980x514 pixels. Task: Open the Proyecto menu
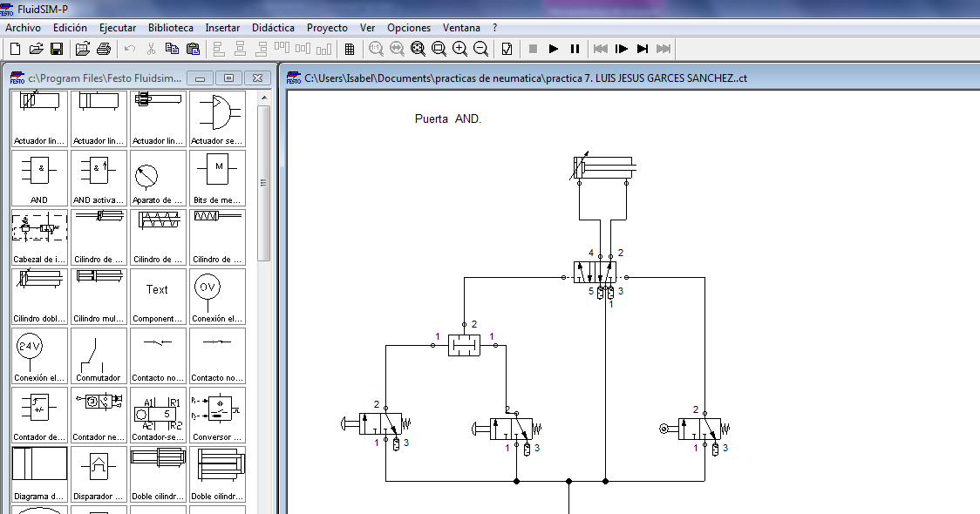[327, 28]
